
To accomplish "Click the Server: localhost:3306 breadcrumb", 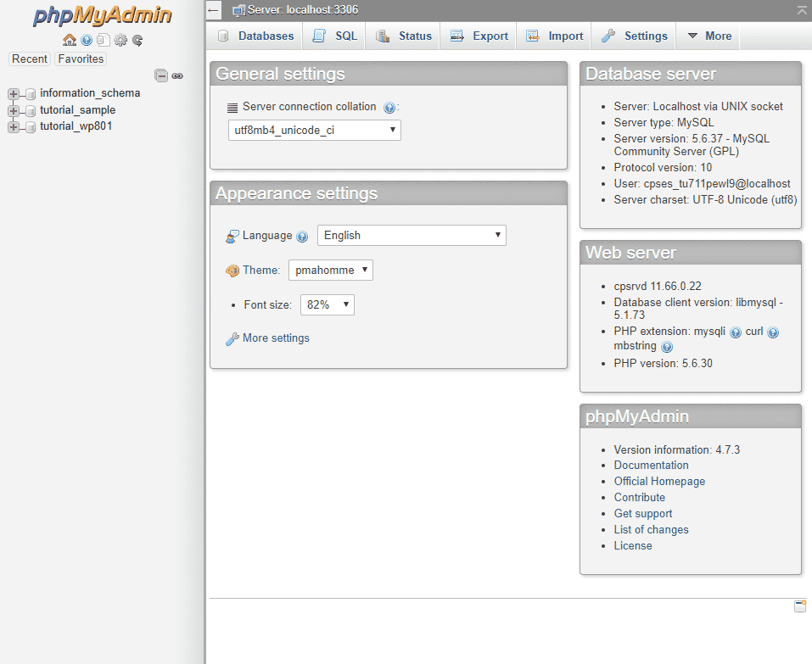I will [303, 10].
